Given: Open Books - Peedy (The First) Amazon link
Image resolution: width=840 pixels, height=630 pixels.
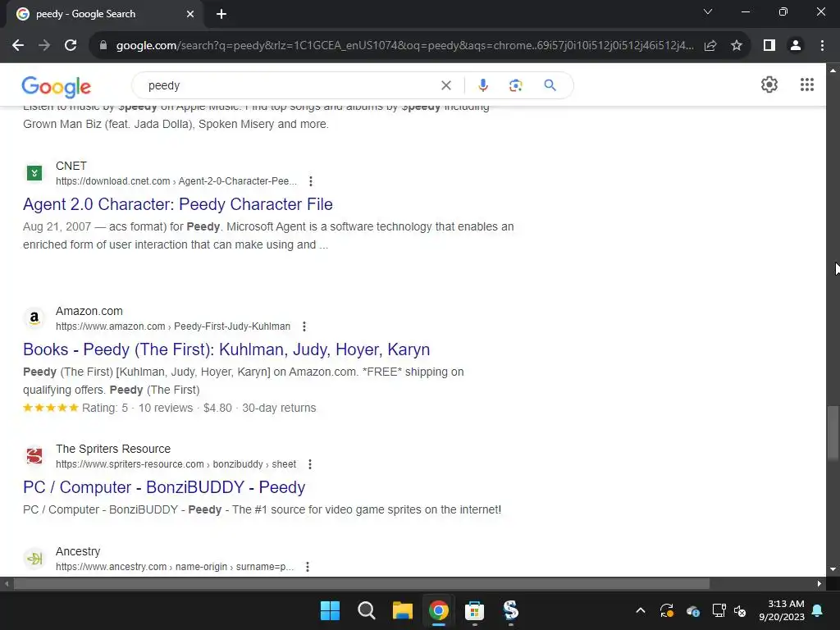Looking at the screenshot, I should click(x=226, y=349).
